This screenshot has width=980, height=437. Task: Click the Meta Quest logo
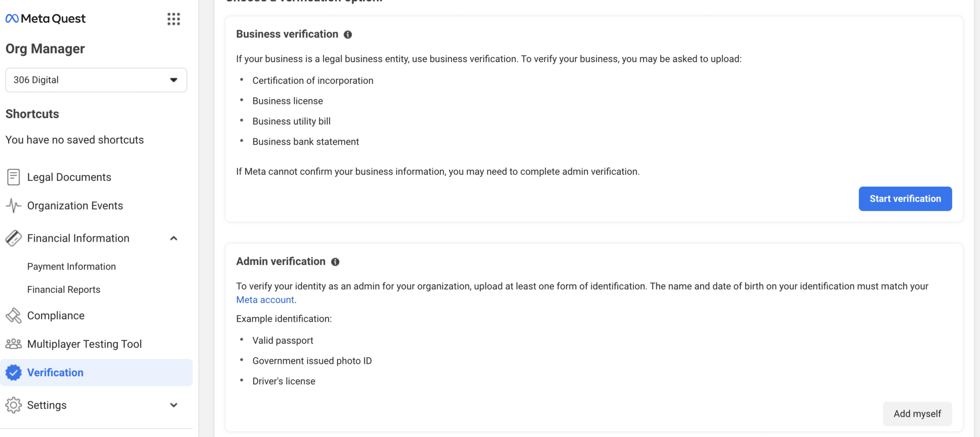45,19
